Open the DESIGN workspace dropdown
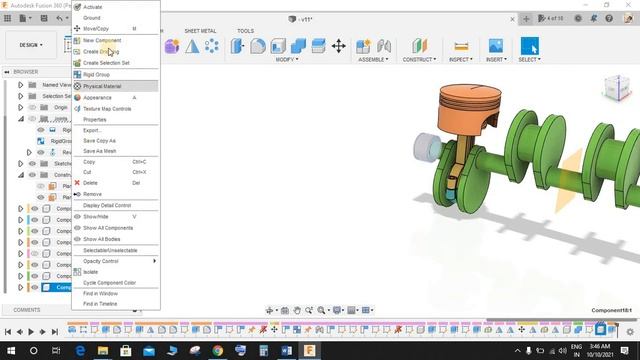 point(31,45)
